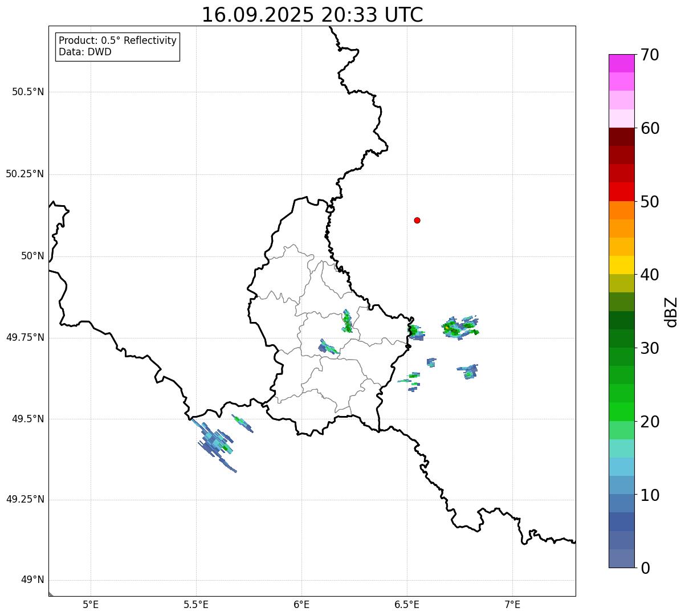Click the radar echo inside Luxembourg near 6.2°E
Image resolution: width=685 pixels, height=616 pixels.
click(x=347, y=321)
